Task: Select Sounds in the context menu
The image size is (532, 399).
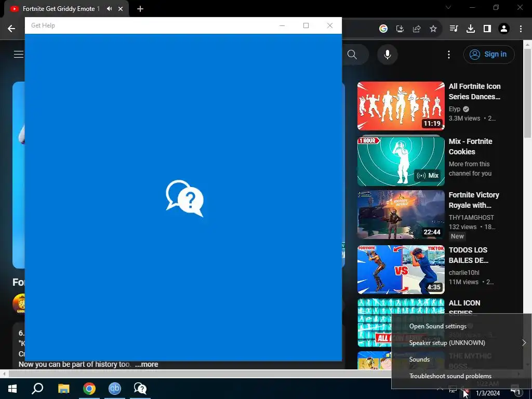Action: (x=419, y=360)
